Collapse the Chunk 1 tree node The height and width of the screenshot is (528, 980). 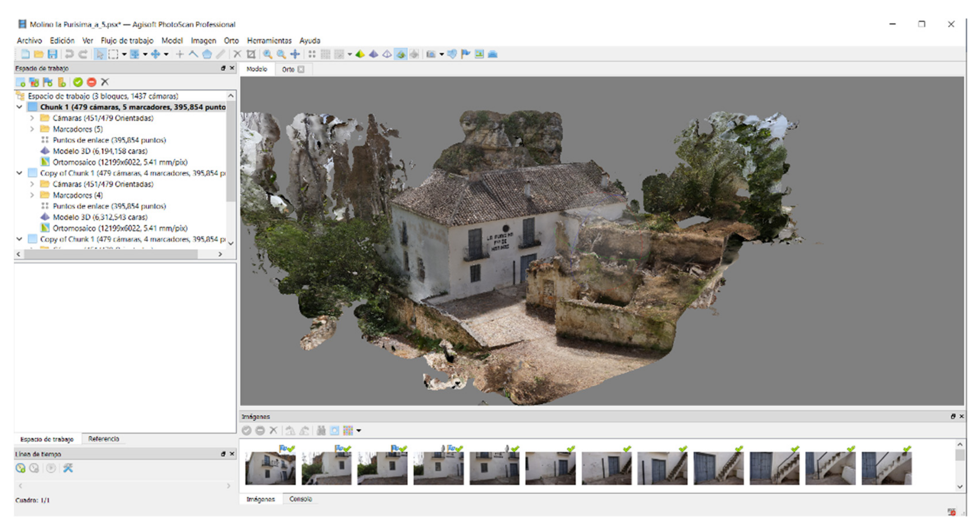point(19,107)
